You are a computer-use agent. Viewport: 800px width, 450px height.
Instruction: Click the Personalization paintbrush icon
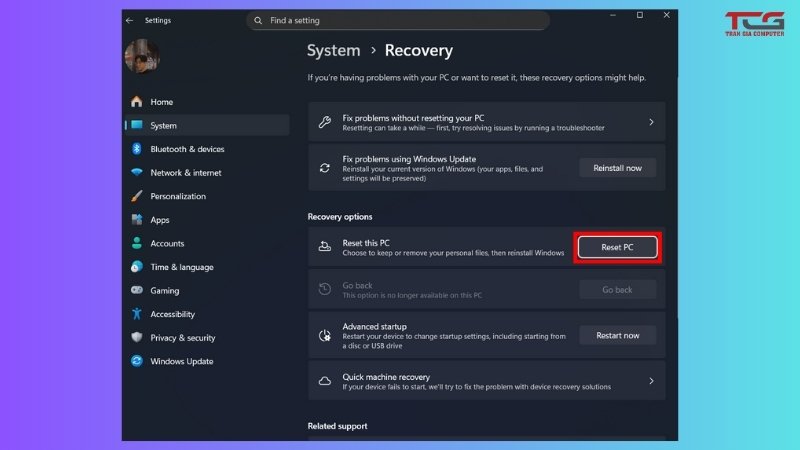[x=136, y=196]
